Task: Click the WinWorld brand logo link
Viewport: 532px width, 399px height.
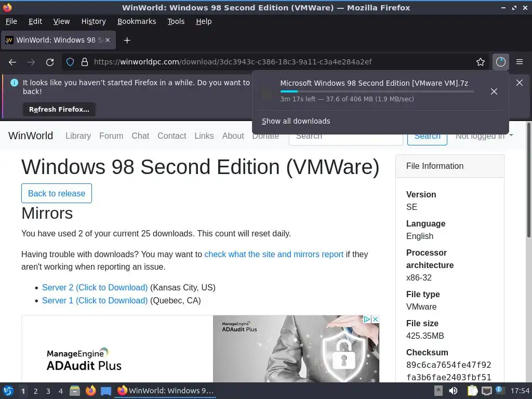Action: click(31, 136)
